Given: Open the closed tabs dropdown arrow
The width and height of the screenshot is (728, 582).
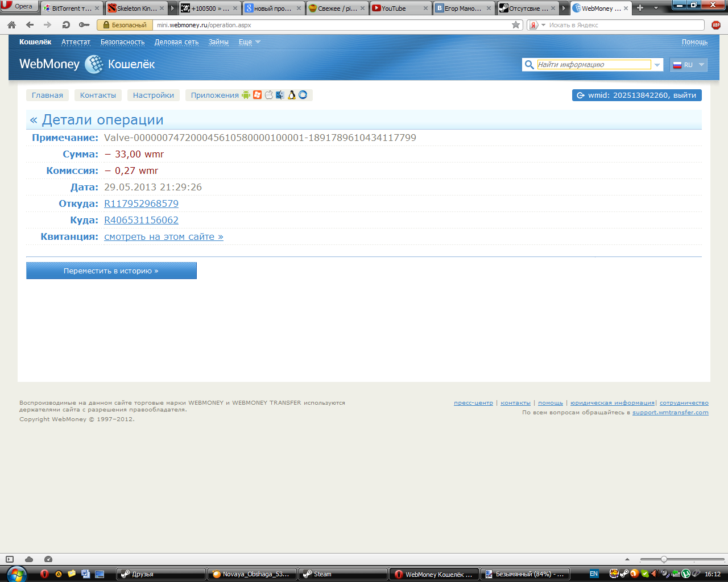Looking at the screenshot, I should tap(656, 8).
